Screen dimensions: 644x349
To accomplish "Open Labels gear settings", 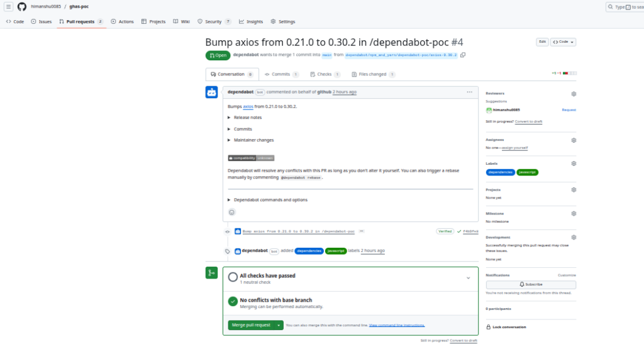I will click(574, 163).
